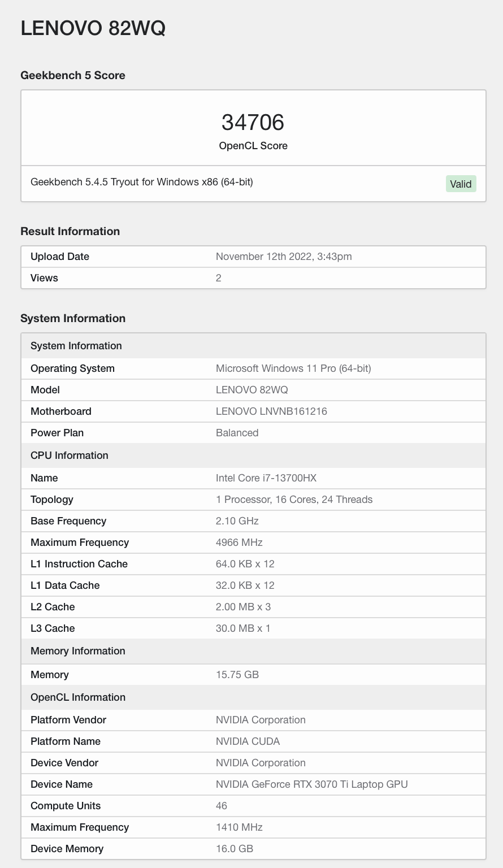Click the L3 Cache label

pyautogui.click(x=53, y=628)
